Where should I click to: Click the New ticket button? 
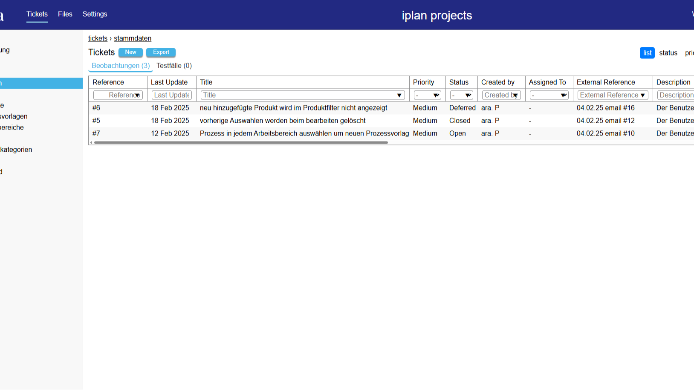131,52
